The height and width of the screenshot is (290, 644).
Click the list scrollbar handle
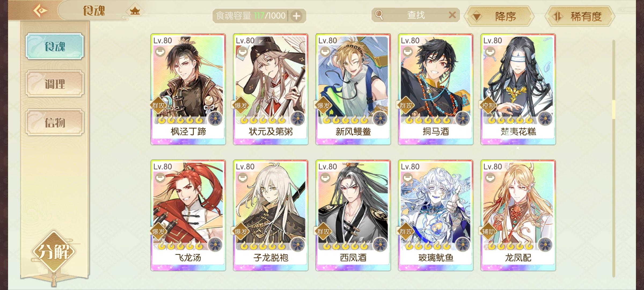tap(613, 110)
